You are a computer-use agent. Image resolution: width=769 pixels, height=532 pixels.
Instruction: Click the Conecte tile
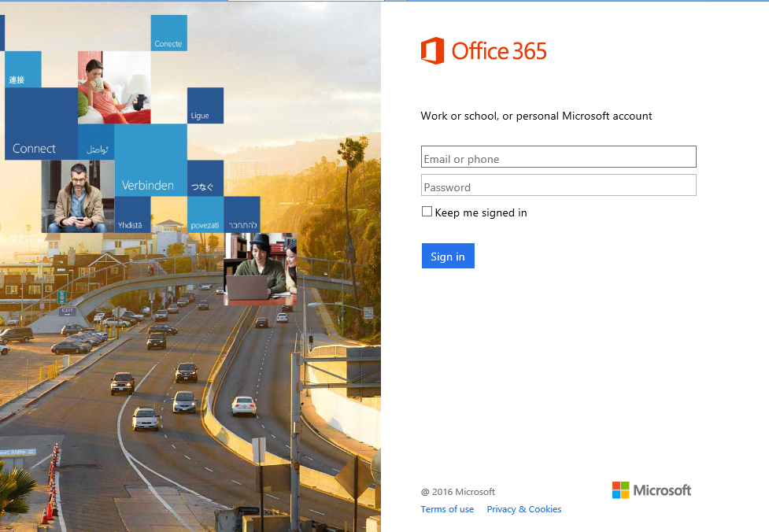168,33
